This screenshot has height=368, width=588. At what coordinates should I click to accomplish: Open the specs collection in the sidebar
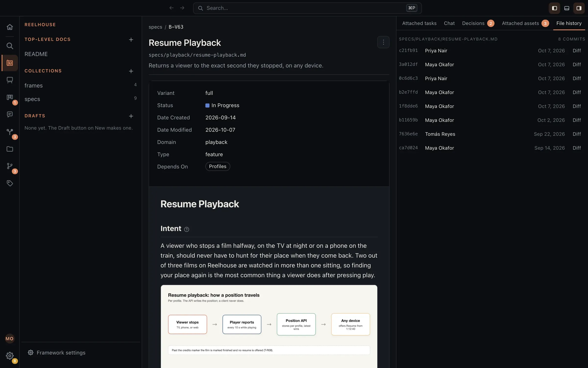[80, 99]
